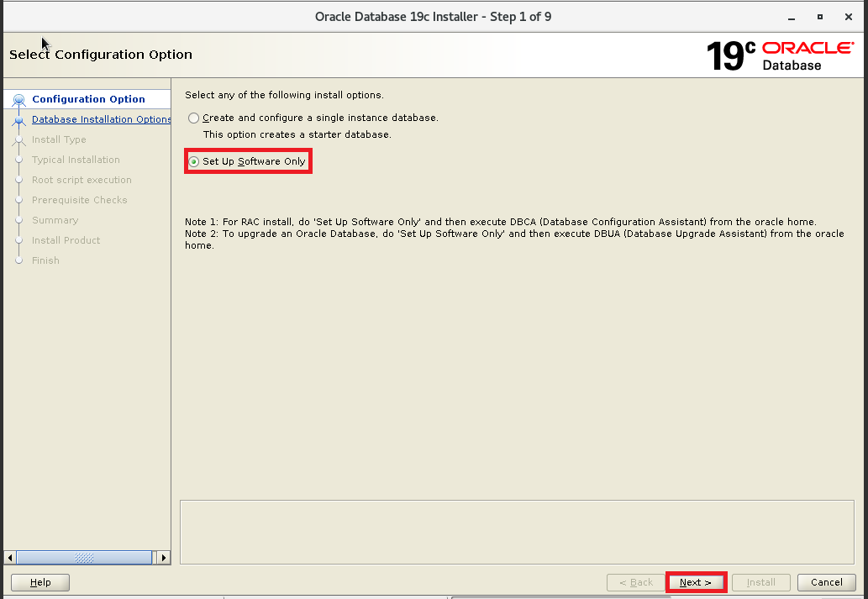The width and height of the screenshot is (868, 599).
Task: Click the Install Type step node icon
Action: 18,140
